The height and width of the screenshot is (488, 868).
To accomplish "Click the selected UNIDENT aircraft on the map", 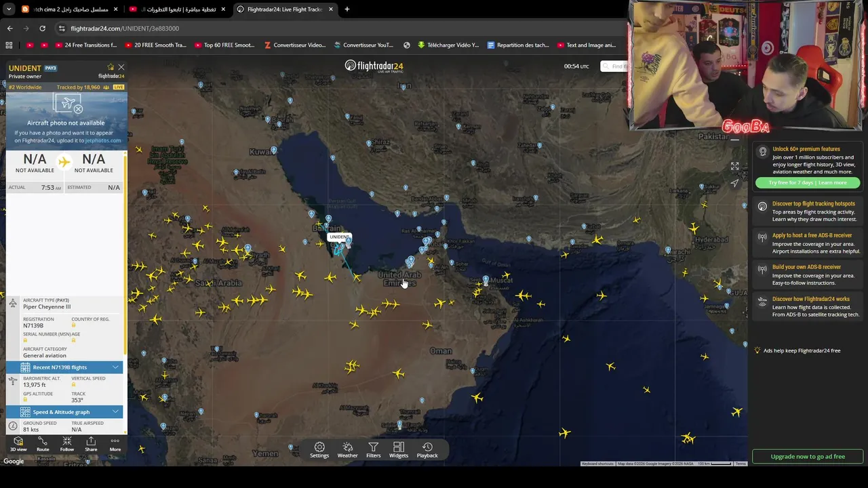I will 339,249.
